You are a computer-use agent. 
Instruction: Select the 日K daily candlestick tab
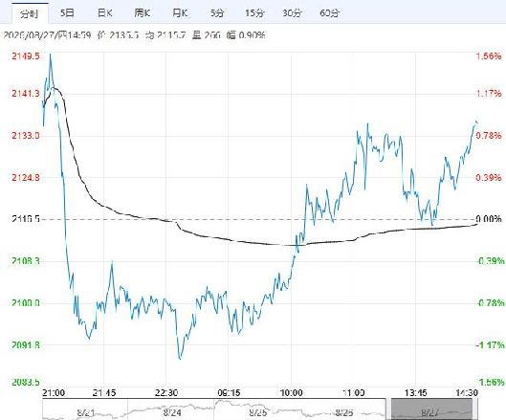point(105,13)
